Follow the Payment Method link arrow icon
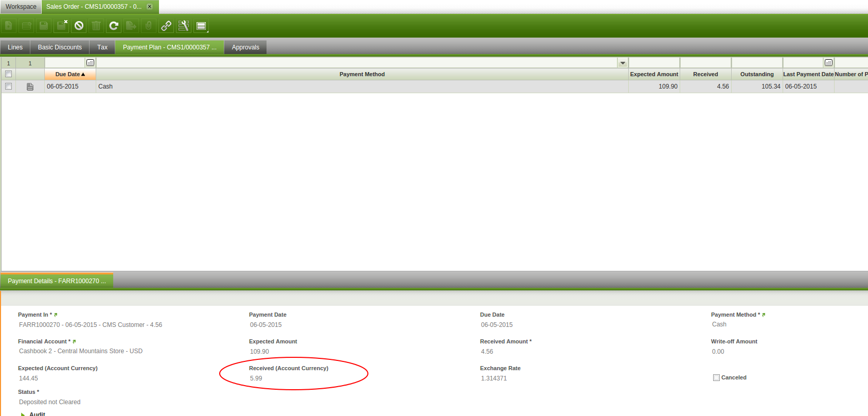Image resolution: width=868 pixels, height=416 pixels. click(764, 315)
